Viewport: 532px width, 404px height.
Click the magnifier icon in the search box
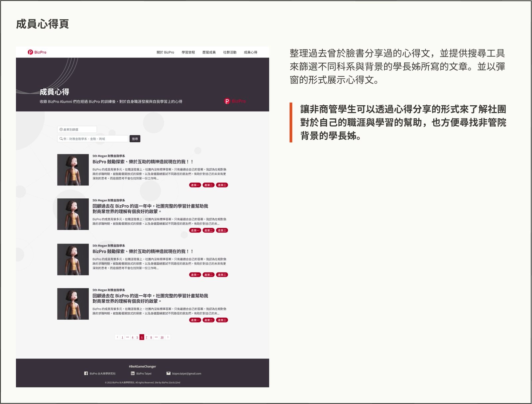[x=61, y=139]
